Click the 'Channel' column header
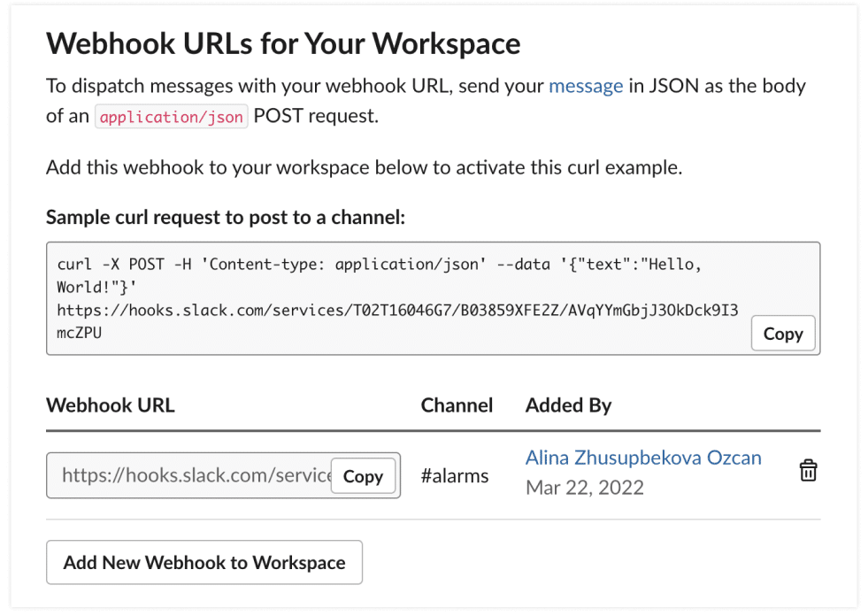The height and width of the screenshot is (616, 868). pos(457,405)
